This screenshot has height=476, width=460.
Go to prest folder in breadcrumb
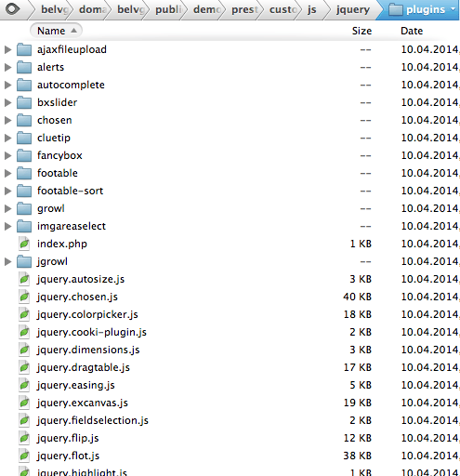point(244,9)
